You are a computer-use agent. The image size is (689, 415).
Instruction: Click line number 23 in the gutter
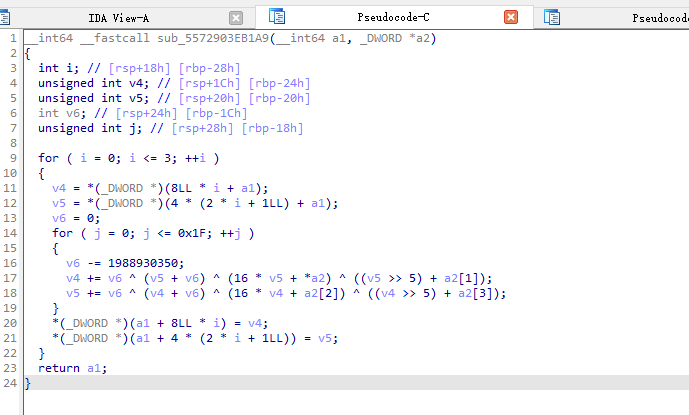coord(10,368)
